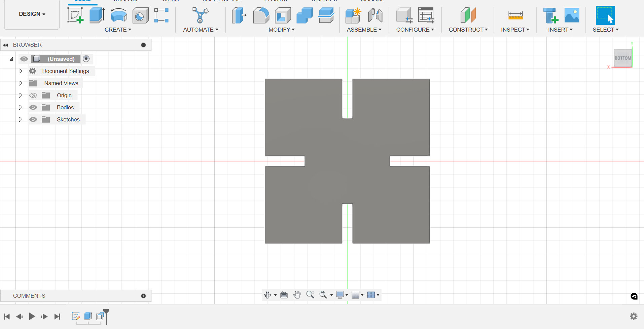Choose the Fillet tool in Modify
The width and height of the screenshot is (644, 329).
(261, 15)
